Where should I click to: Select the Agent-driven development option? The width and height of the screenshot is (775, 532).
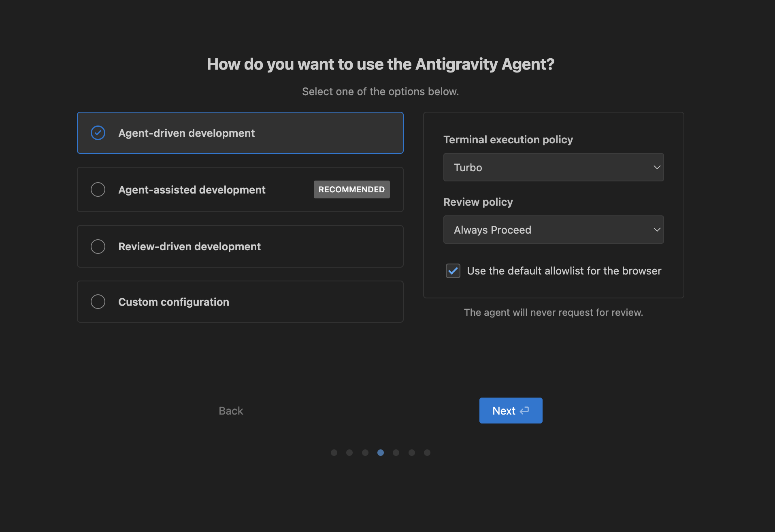coord(240,133)
